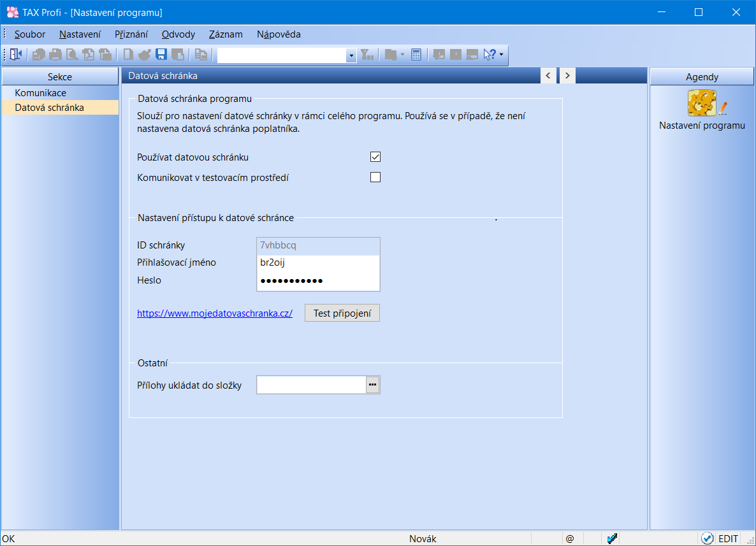The width and height of the screenshot is (756, 546).
Task: Open the Nastavení programu agenda icon
Action: 702,103
